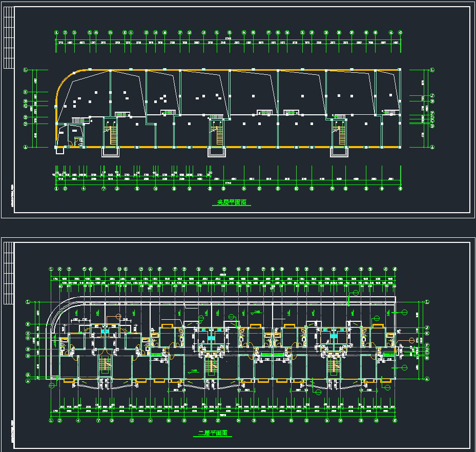Click the curved orange corner wall of mezzanine
Screen dimensions: 476x452
(x=63, y=85)
